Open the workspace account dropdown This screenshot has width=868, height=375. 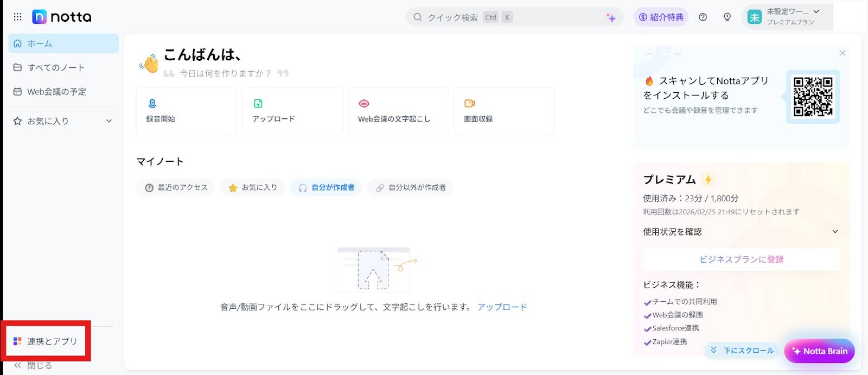(787, 17)
